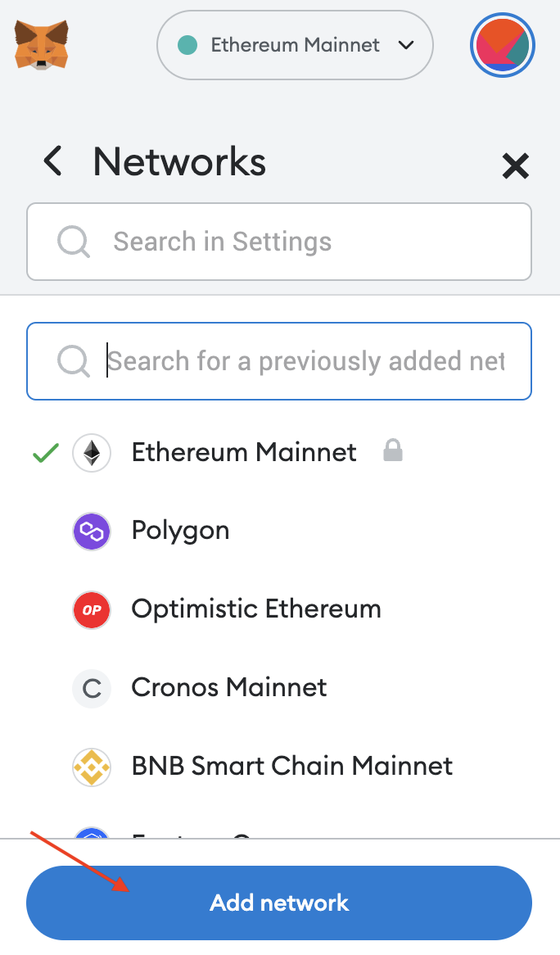This screenshot has height=955, width=560.
Task: Choose Optimistic Ethereum network entry
Action: click(x=255, y=609)
